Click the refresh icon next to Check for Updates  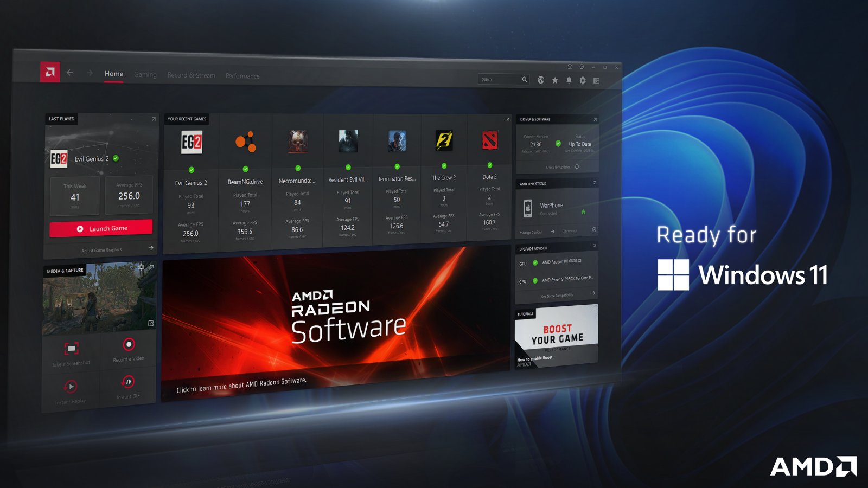(x=577, y=166)
